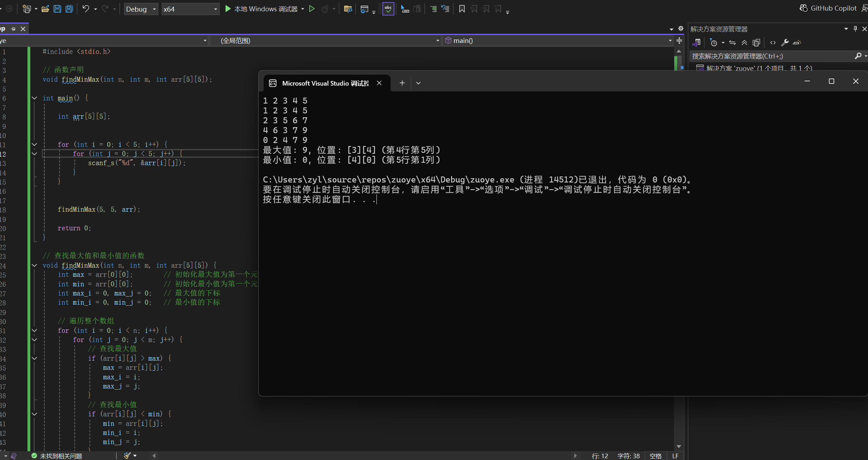Viewport: 868px width, 460px height.
Task: Toggle pin on the editor document tab
Action: point(13,29)
